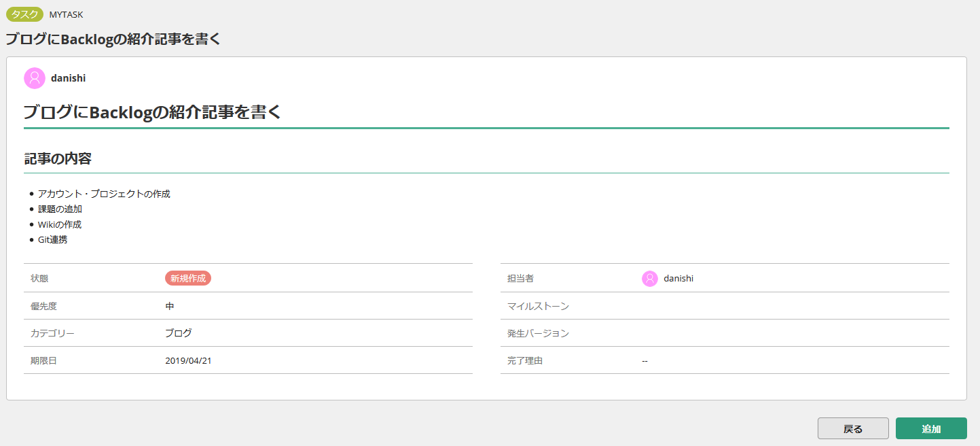The image size is (980, 446).
Task: Click the Wikiの作成 bullet item
Action: pyautogui.click(x=60, y=224)
